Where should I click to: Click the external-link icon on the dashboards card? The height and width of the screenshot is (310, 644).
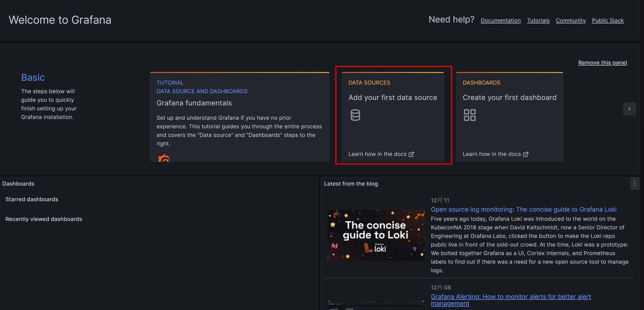526,154
